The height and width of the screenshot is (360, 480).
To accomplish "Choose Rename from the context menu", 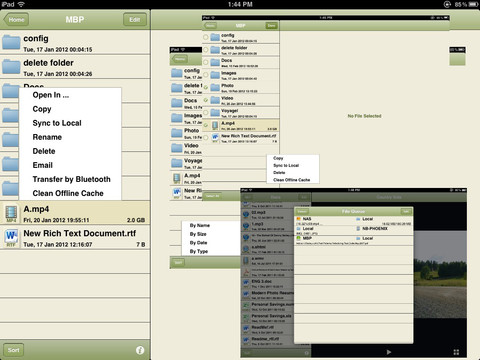I will 47,137.
